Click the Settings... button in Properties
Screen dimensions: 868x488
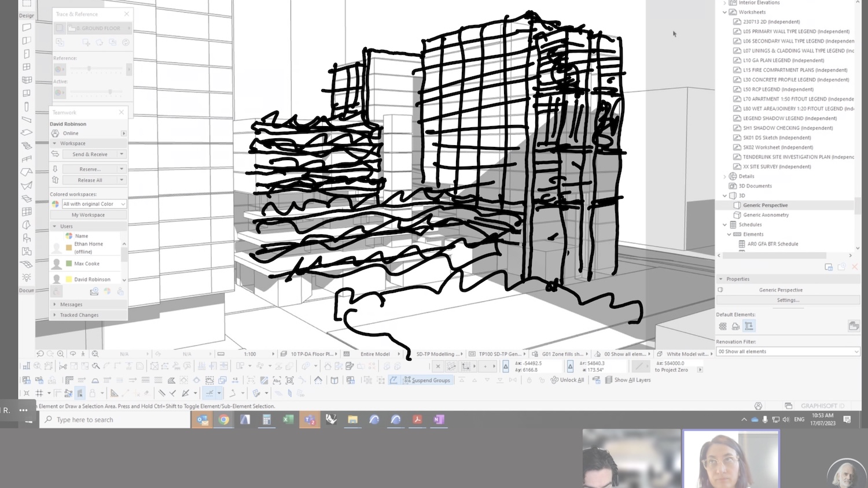click(x=788, y=300)
